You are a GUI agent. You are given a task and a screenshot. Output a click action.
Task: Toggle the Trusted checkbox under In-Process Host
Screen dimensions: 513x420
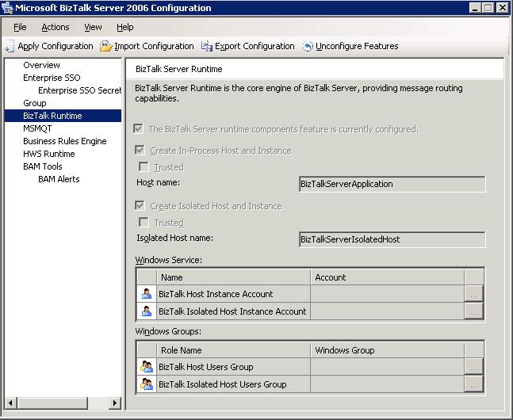pyautogui.click(x=144, y=167)
